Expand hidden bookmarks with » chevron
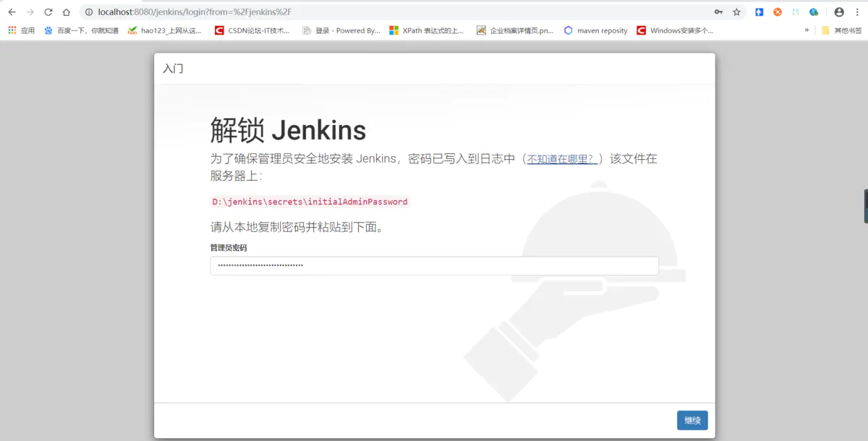868x441 pixels. (x=807, y=30)
